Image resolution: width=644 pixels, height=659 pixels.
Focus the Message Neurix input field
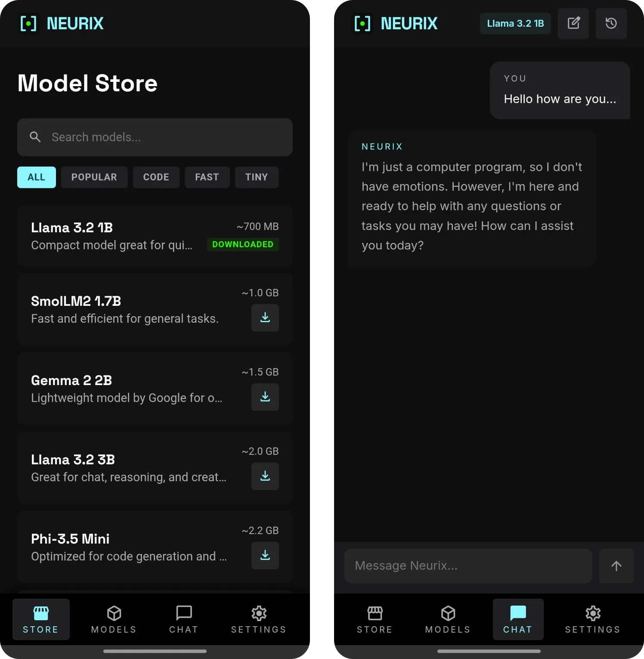point(468,566)
